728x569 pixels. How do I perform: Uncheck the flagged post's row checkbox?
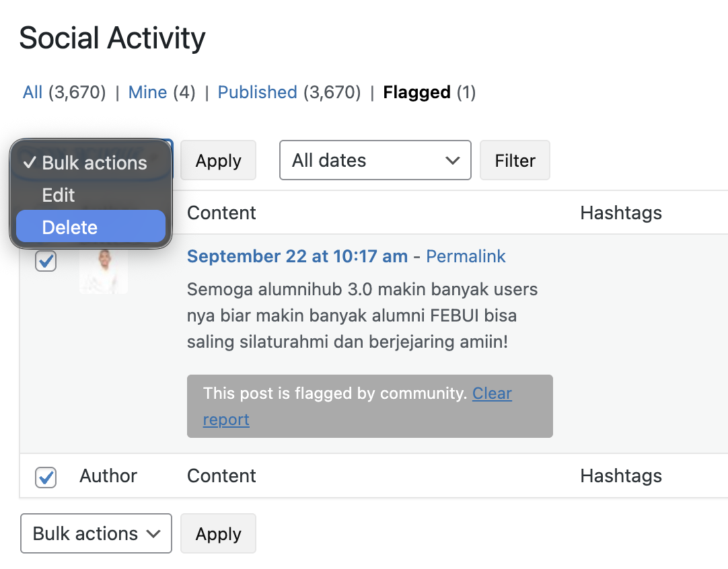[x=46, y=261]
